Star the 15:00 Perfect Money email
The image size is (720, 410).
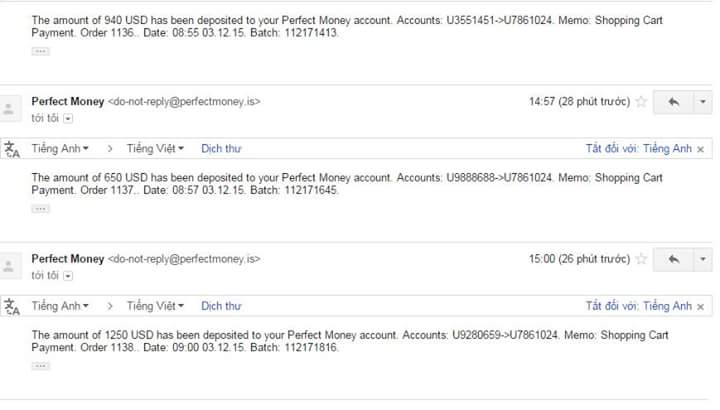(641, 259)
